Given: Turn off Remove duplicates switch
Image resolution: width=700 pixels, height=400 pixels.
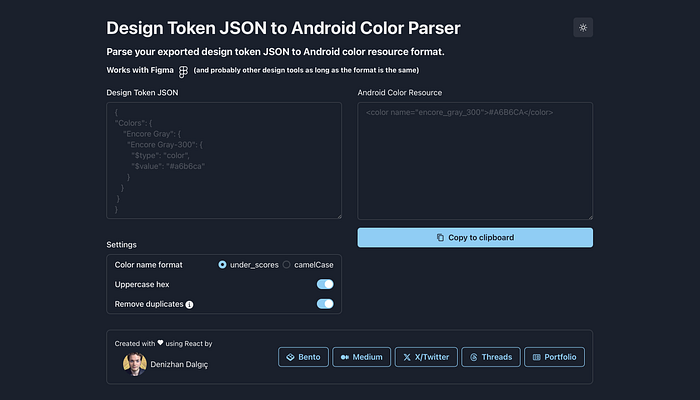Looking at the screenshot, I should [x=325, y=304].
